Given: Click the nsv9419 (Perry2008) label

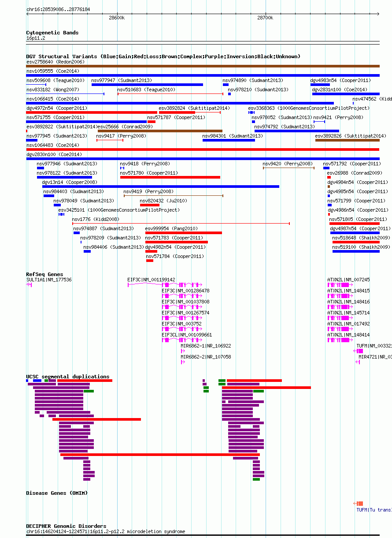Looking at the screenshot, I should [x=148, y=191].
